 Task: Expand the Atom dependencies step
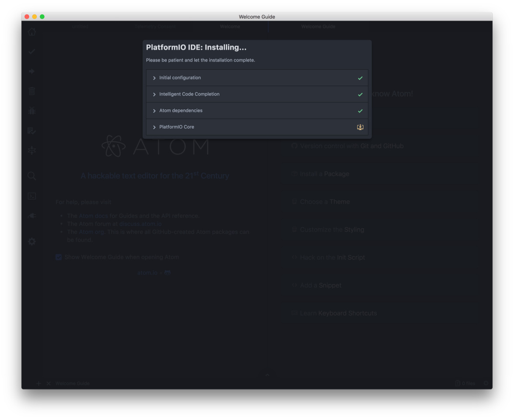pyautogui.click(x=257, y=111)
